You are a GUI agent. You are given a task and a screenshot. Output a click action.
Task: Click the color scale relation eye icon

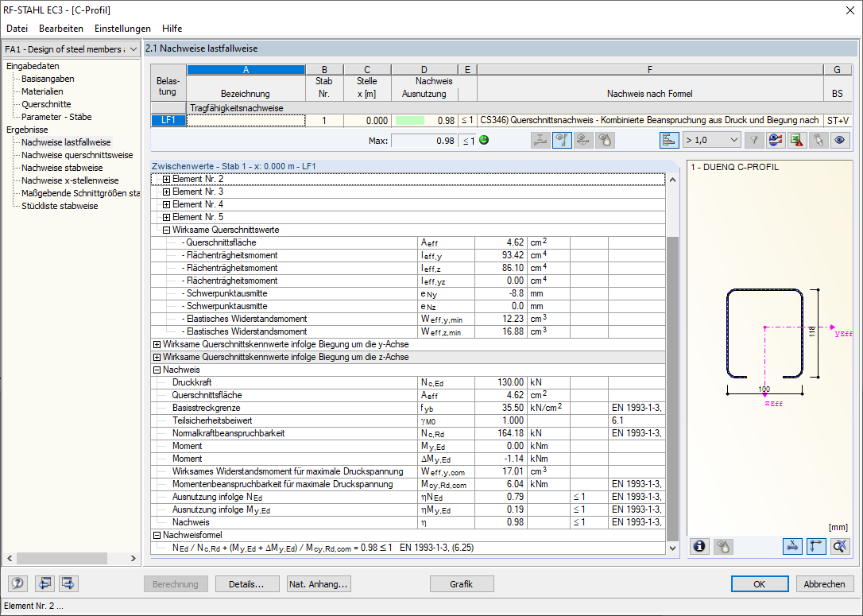(776, 141)
